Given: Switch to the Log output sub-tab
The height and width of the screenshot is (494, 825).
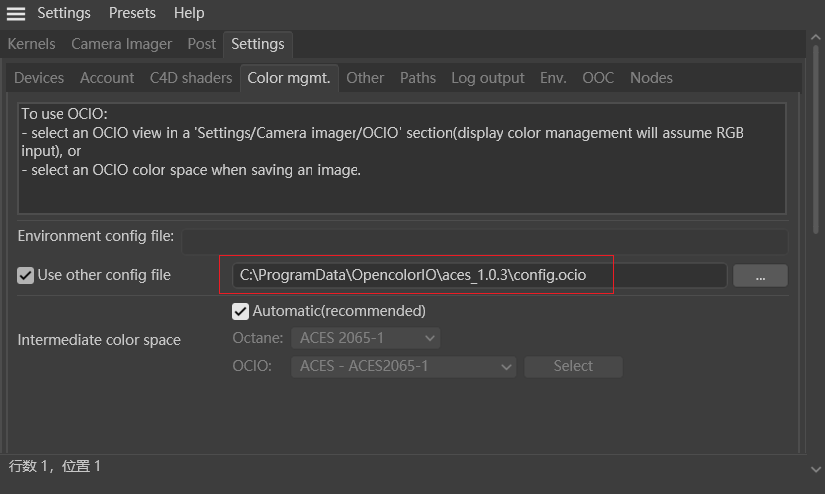Looking at the screenshot, I should click(487, 78).
